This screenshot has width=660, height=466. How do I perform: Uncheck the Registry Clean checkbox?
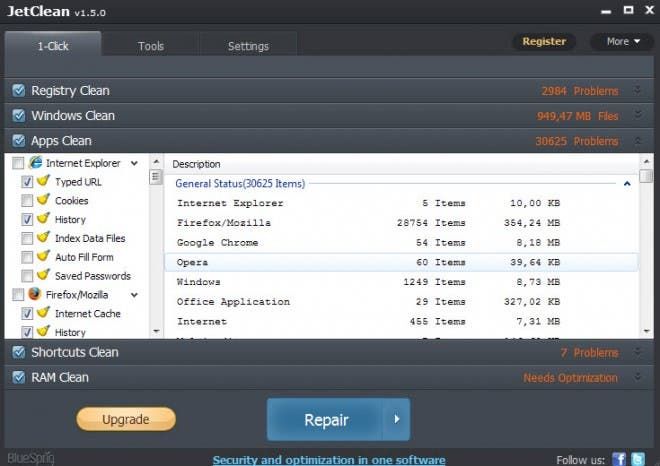pos(19,90)
